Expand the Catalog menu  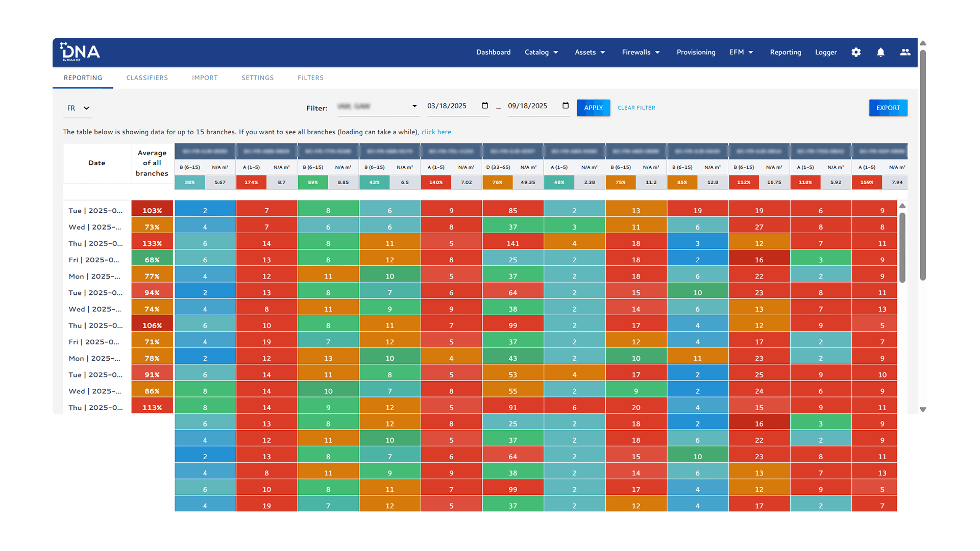[x=541, y=52]
